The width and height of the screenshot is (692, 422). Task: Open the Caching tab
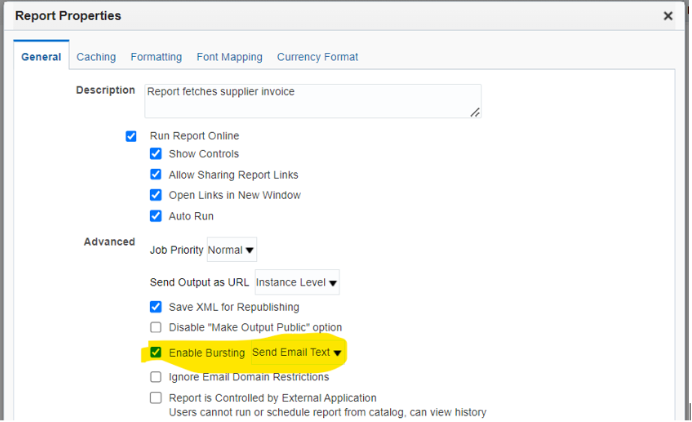96,57
